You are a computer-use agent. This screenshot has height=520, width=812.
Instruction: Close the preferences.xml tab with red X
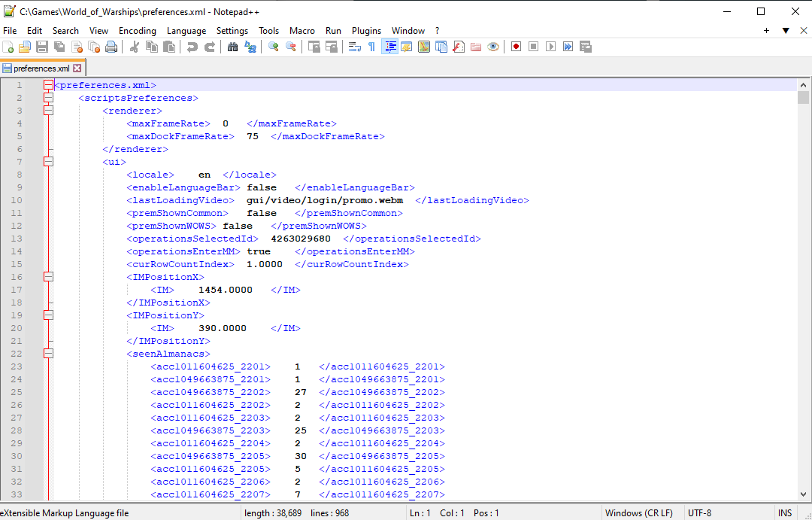tap(77, 68)
